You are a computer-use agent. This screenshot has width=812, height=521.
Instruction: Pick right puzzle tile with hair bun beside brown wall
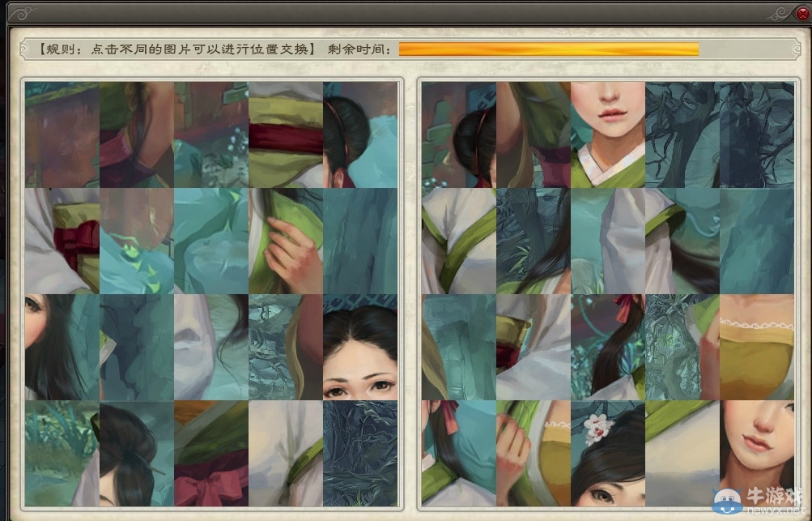[x=459, y=135]
